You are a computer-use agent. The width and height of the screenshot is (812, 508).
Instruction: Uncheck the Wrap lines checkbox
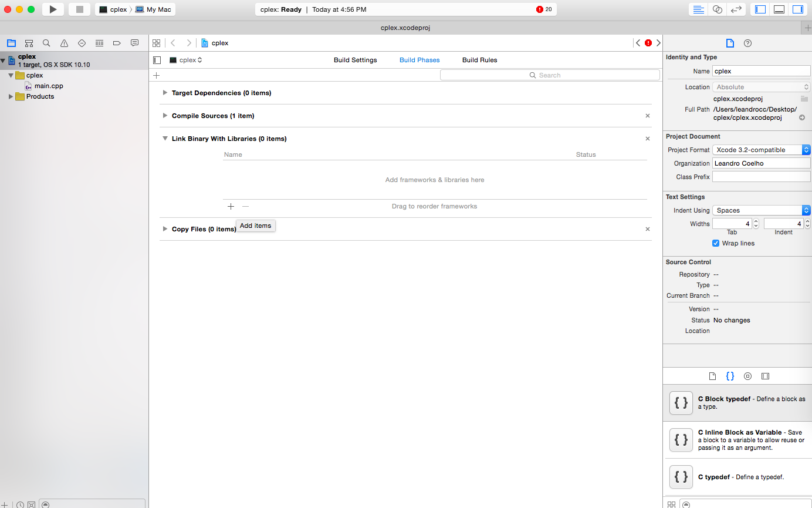(x=716, y=243)
